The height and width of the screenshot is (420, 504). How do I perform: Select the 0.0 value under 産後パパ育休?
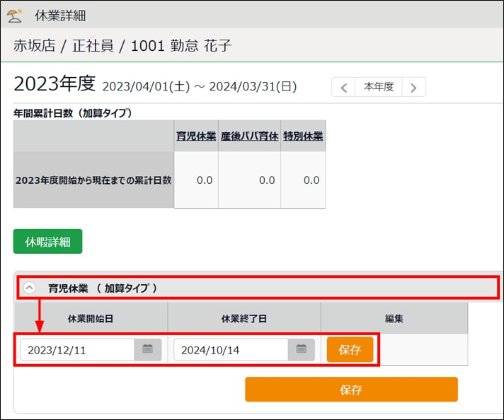(266, 180)
